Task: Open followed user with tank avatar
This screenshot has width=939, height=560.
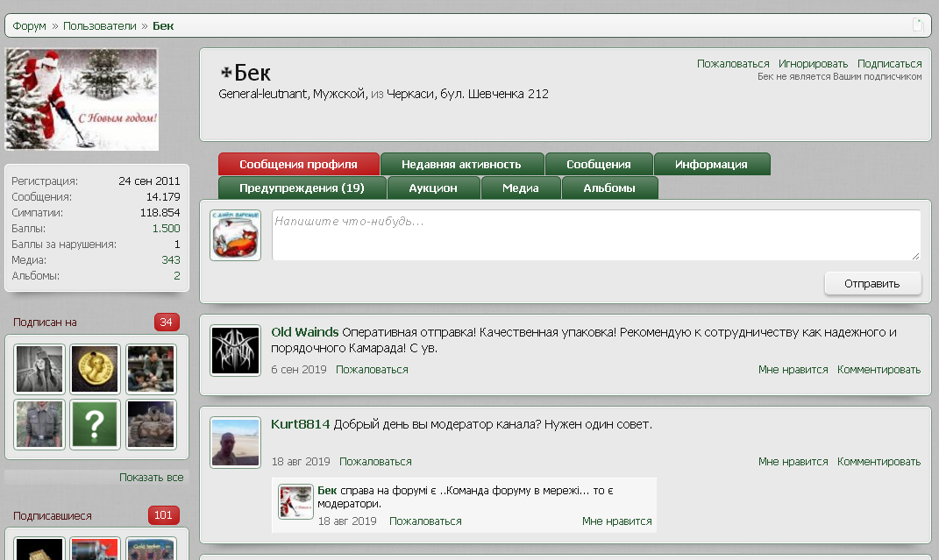Action: [151, 424]
